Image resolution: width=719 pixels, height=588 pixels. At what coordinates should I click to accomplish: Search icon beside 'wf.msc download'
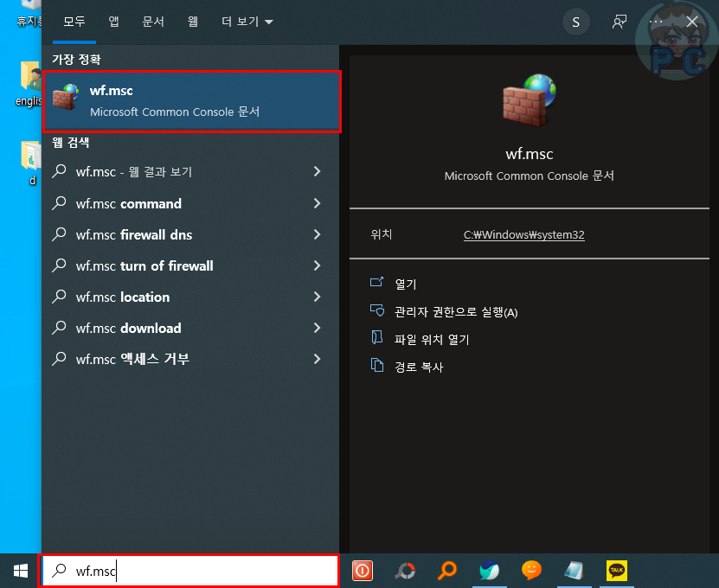[x=59, y=328]
